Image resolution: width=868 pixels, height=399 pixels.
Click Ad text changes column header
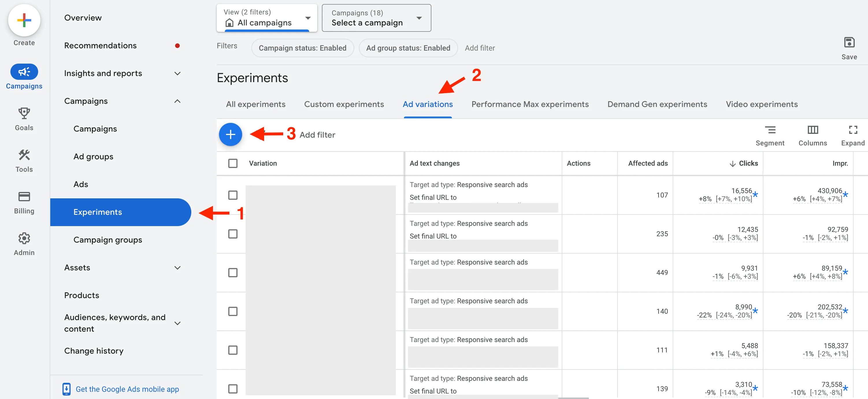click(x=434, y=163)
